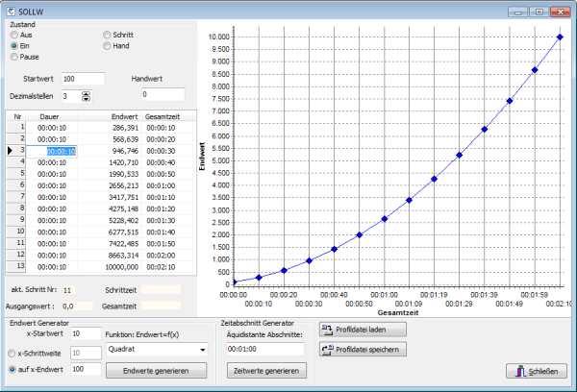Click the highlighted Dauer cell in row 3
This screenshot has height=392, width=577.
(52, 151)
